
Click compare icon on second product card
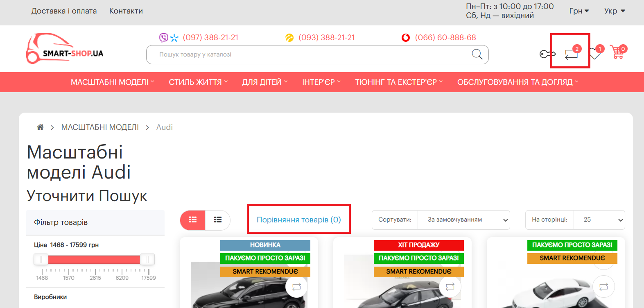click(450, 287)
